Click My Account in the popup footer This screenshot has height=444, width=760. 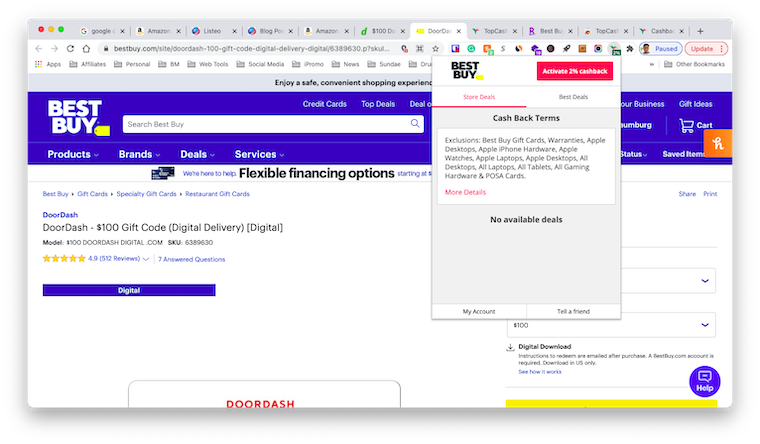(x=479, y=311)
